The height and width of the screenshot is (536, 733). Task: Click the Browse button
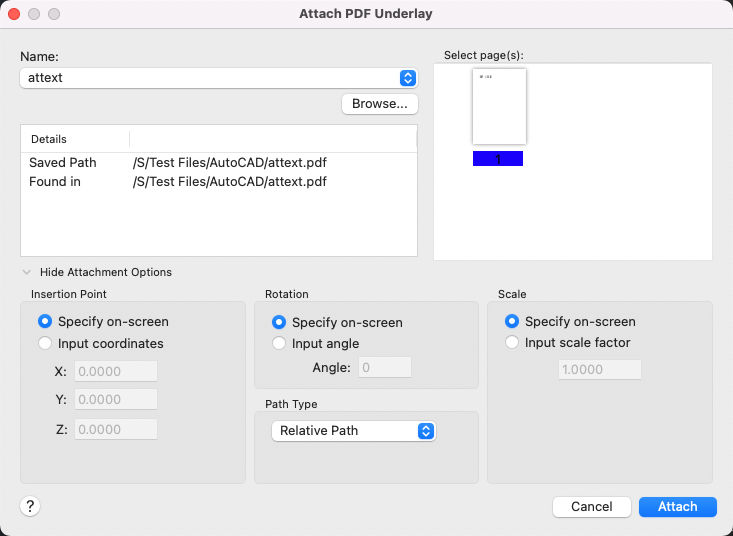pyautogui.click(x=380, y=104)
